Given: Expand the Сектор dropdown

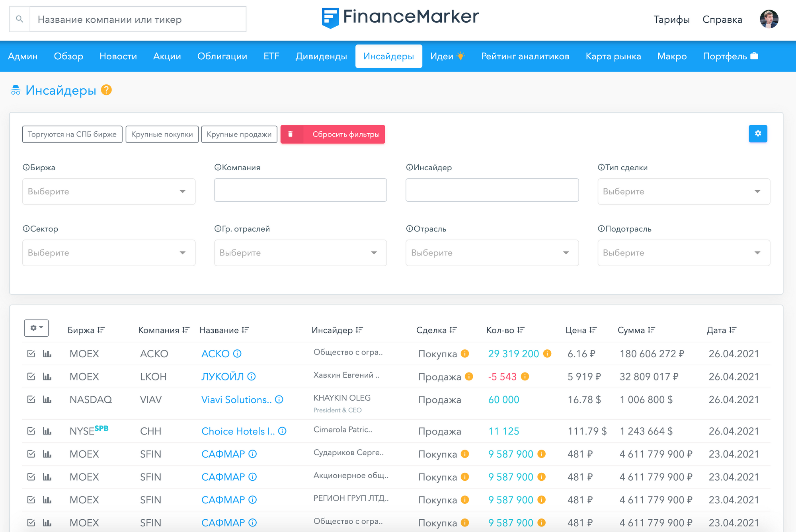Looking at the screenshot, I should tap(109, 253).
